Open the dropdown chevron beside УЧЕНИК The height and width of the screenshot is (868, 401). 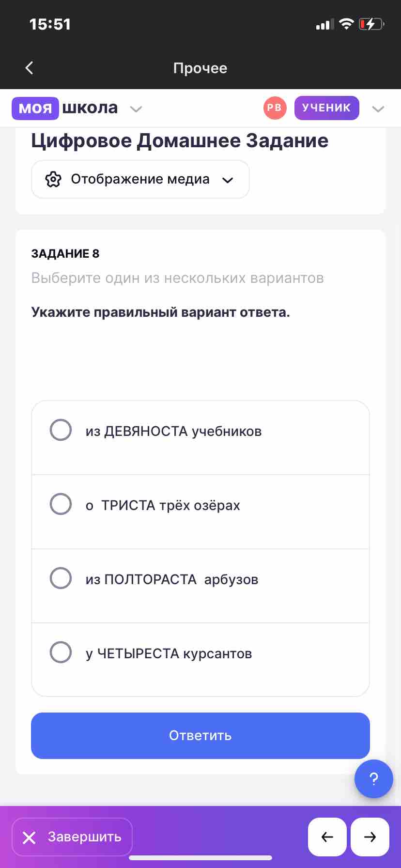[x=378, y=109]
